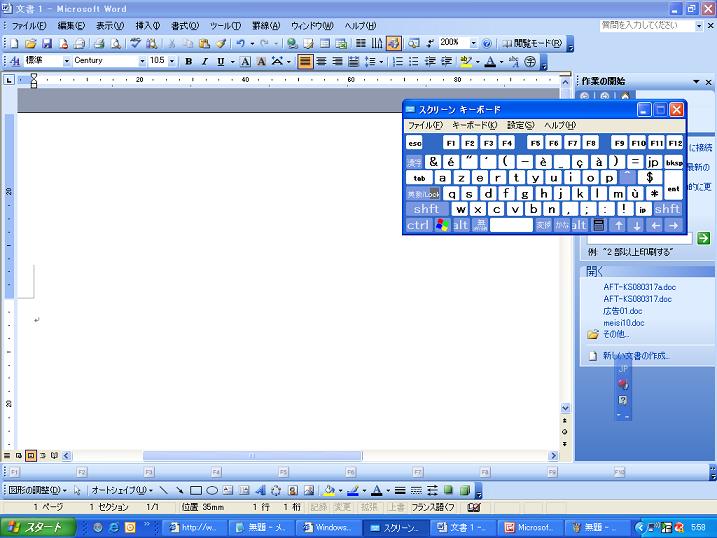
Task: Toggle Italic formatting
Action: click(x=204, y=61)
